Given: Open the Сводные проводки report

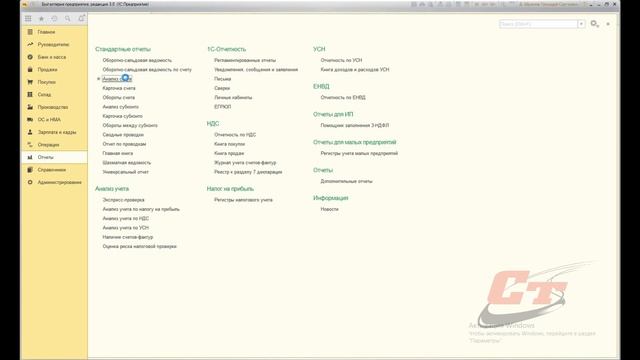Looking at the screenshot, I should (123, 135).
